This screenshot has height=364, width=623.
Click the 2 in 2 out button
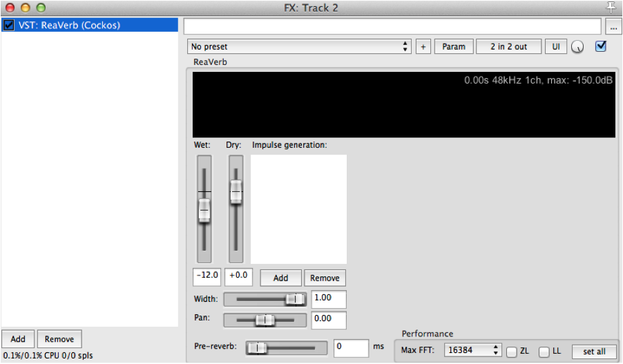(x=508, y=46)
